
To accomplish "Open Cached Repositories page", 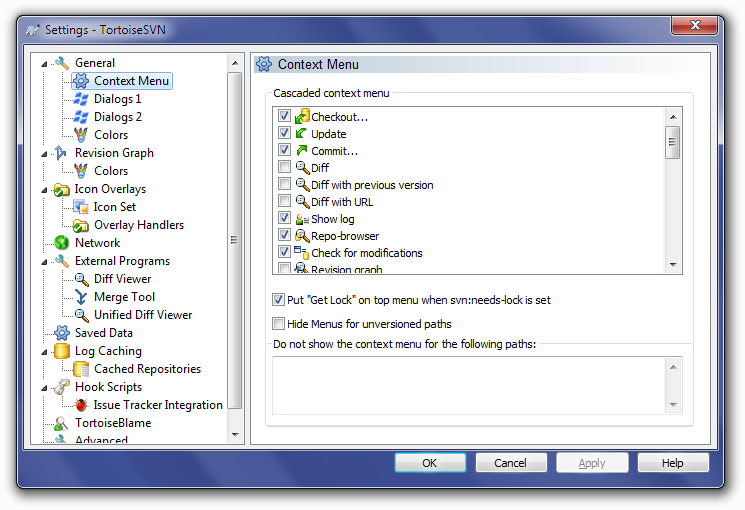I will [147, 369].
